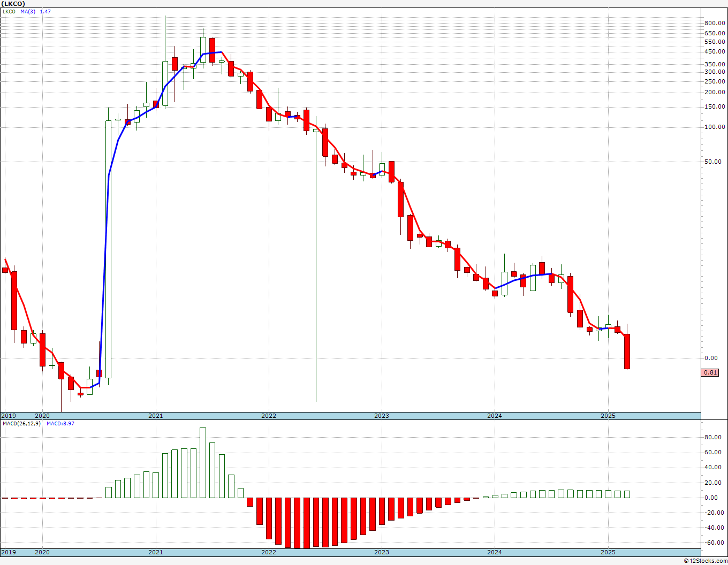Select the 200.00 price level label
The image size is (728, 565).
click(x=715, y=93)
